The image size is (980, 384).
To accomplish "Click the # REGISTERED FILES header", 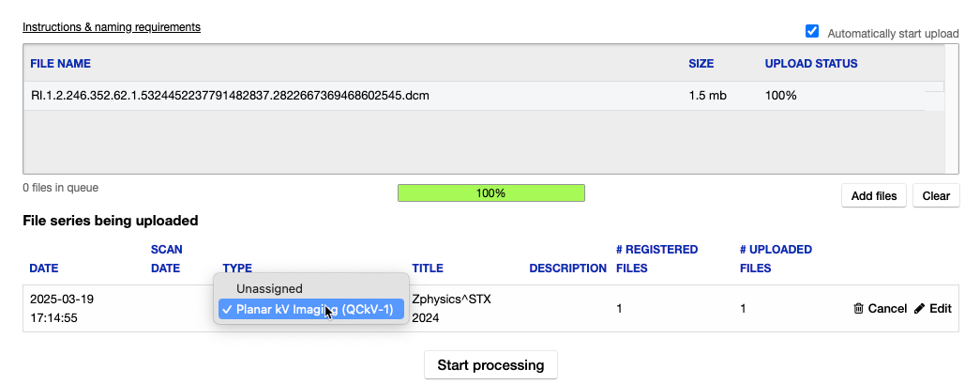I will point(656,259).
